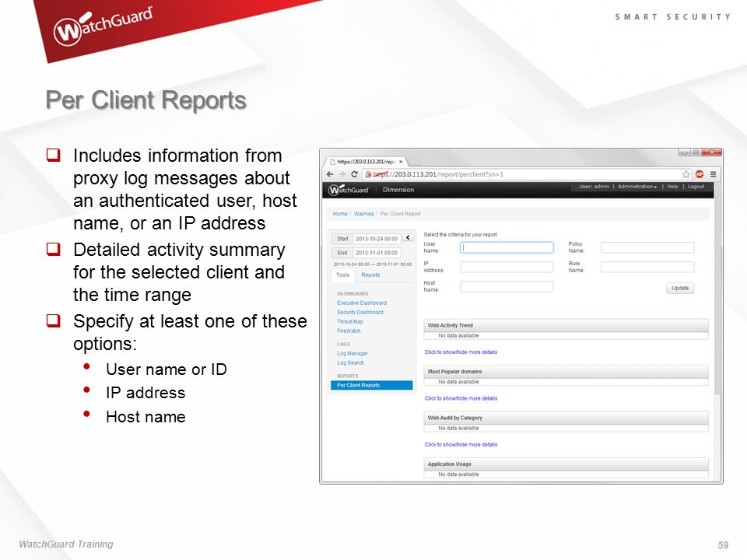Click the Update button
This screenshot has height=560, width=747.
[x=680, y=288]
